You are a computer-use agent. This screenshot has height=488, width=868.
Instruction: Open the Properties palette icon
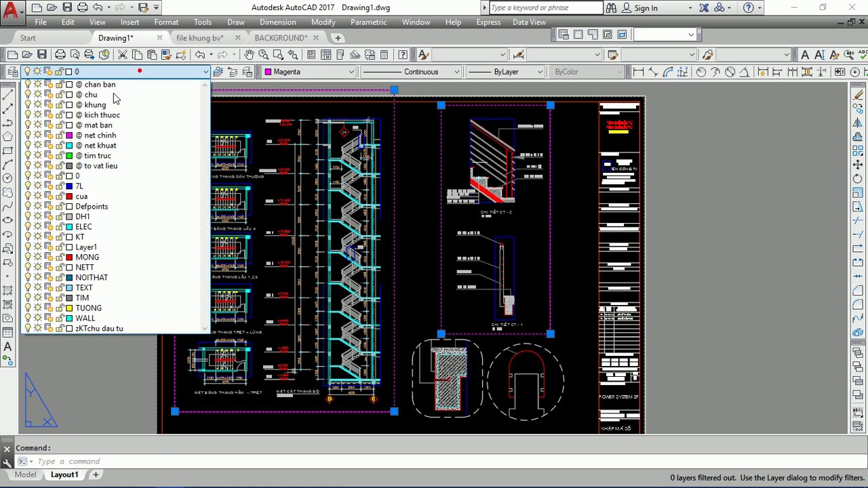pos(311,54)
